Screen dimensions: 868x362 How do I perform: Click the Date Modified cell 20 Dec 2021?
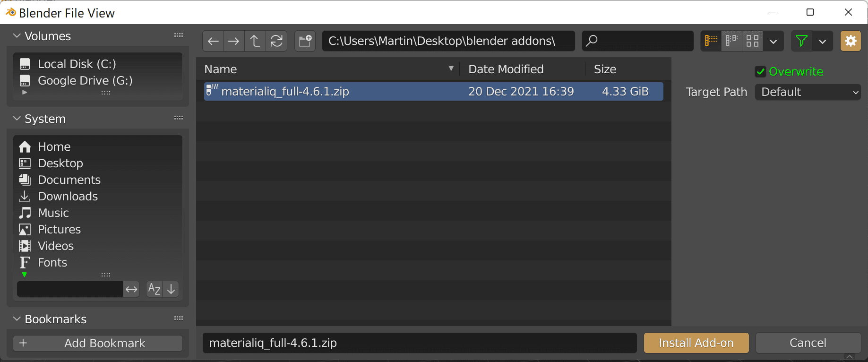click(x=521, y=91)
